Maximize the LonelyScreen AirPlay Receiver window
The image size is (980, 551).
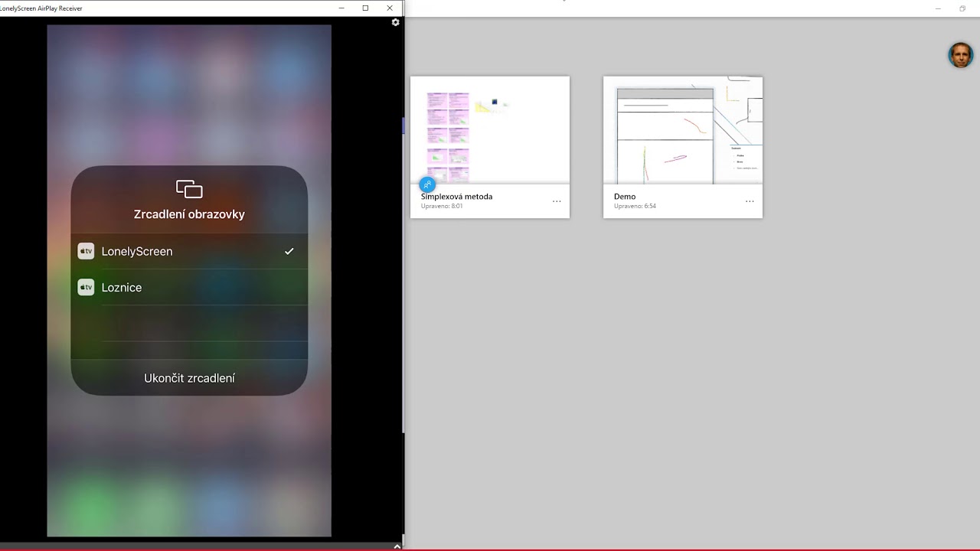pos(365,8)
